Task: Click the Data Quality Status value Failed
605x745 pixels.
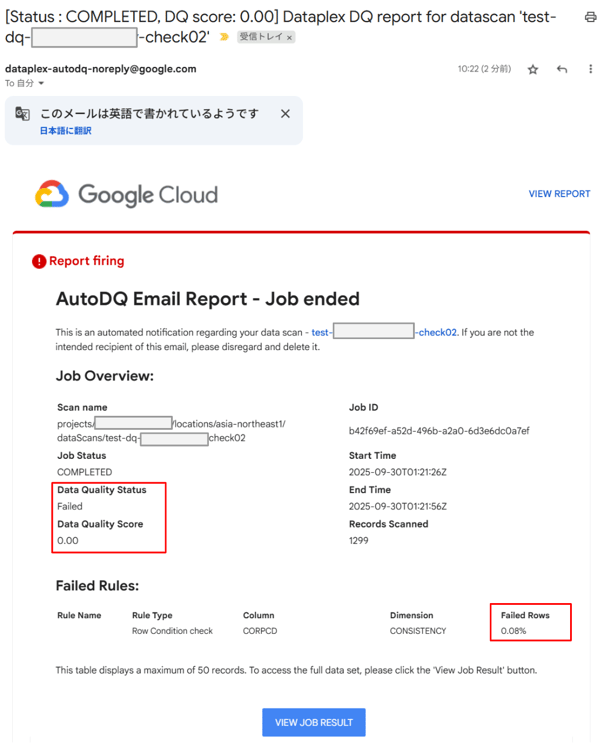Action: (x=69, y=506)
